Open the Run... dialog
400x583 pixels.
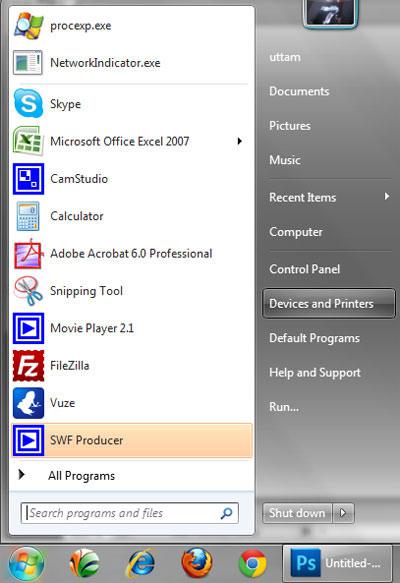tap(284, 407)
